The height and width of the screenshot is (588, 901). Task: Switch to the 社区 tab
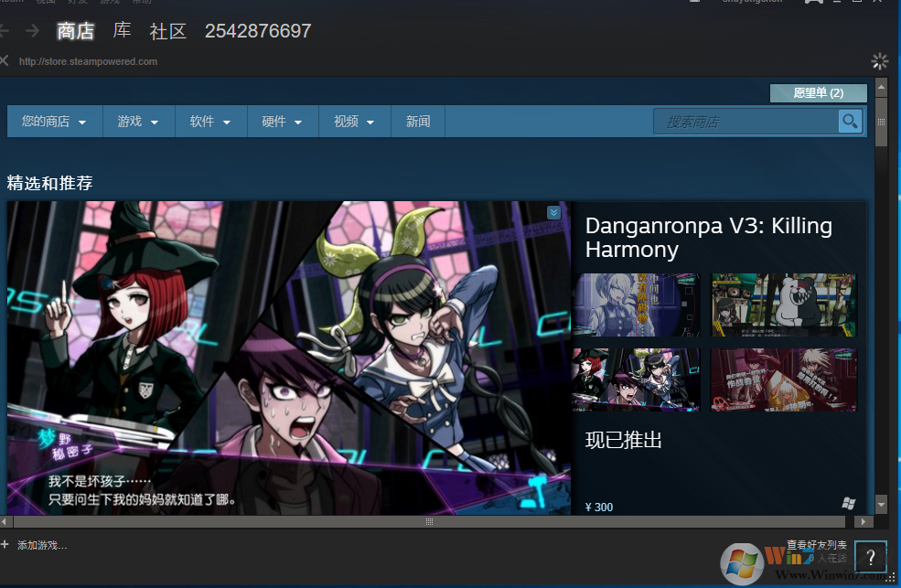click(167, 31)
